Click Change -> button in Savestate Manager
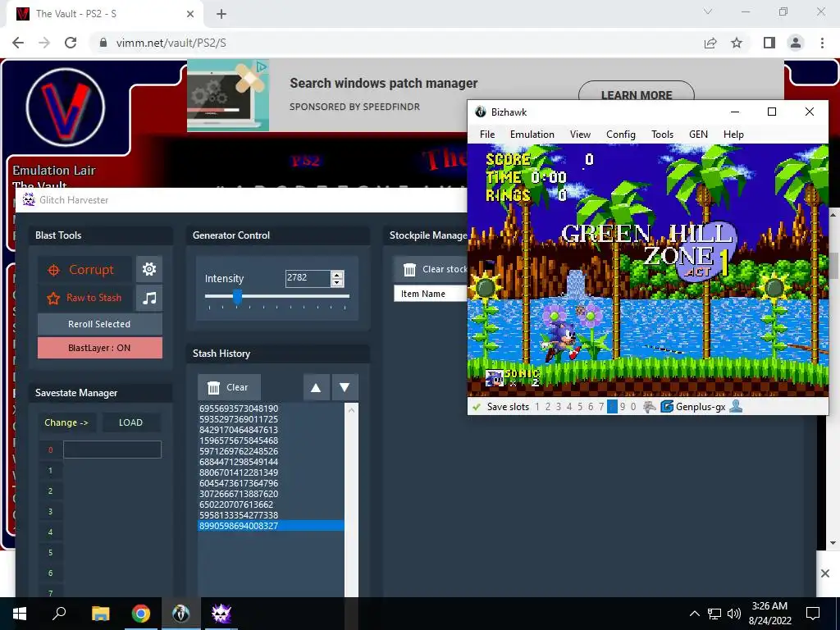Image resolution: width=840 pixels, height=630 pixels. pos(66,422)
